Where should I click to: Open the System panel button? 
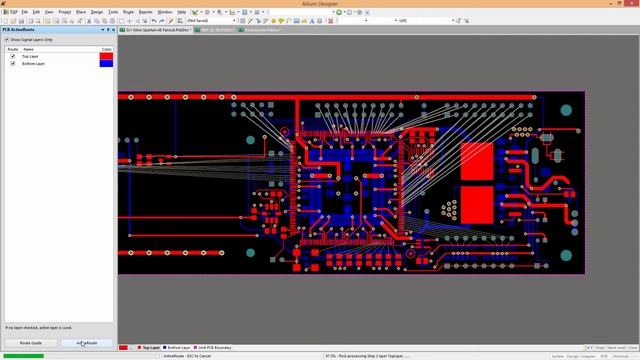pyautogui.click(x=558, y=356)
